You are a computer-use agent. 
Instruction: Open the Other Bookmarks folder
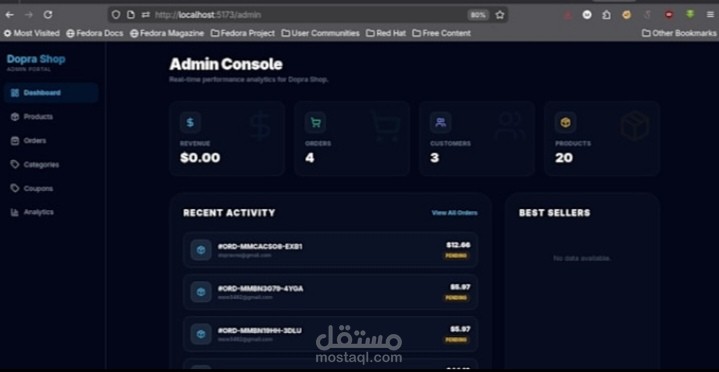679,33
